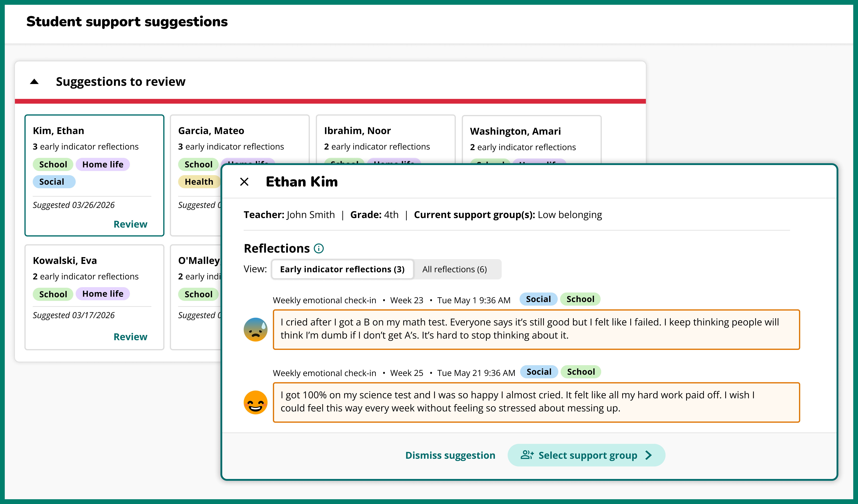Viewport: 858px width, 504px height.
Task: Select the Garcia, Mateo card name
Action: [211, 131]
